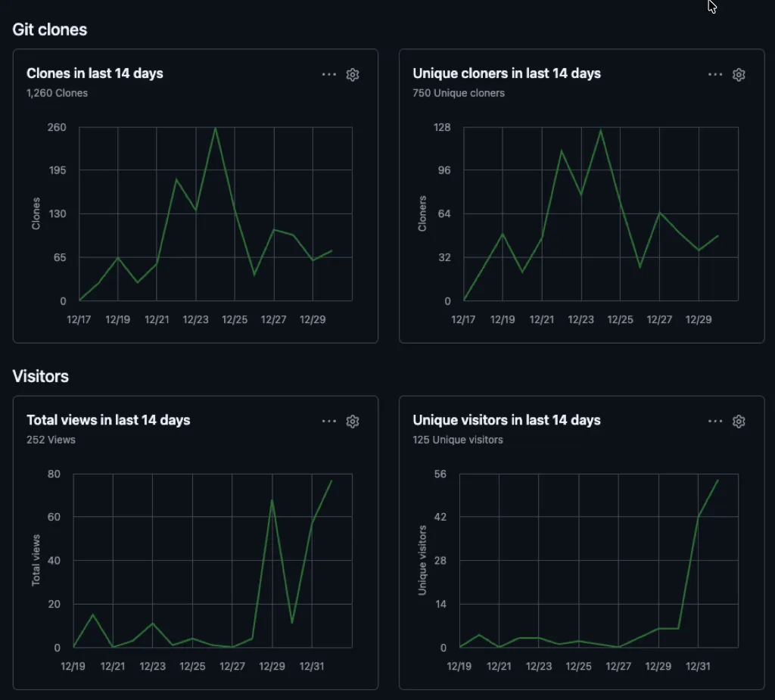Click the Clones in last 14 days title

point(95,73)
